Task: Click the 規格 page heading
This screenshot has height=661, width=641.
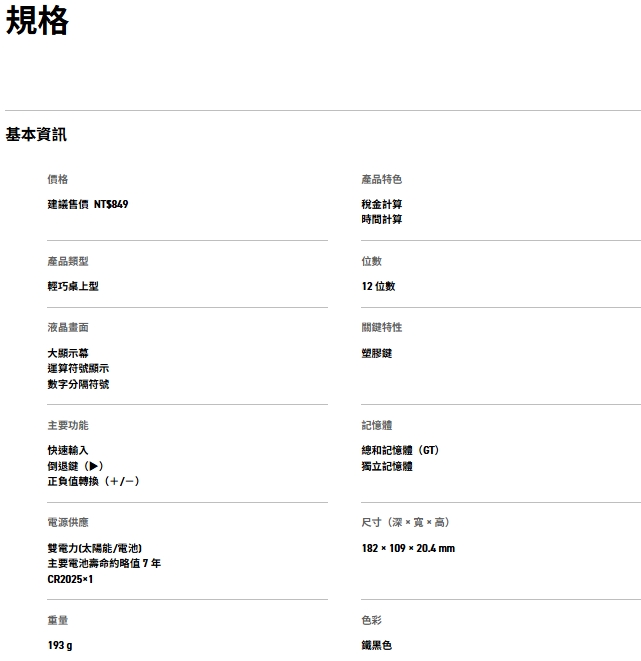Action: [x=37, y=21]
